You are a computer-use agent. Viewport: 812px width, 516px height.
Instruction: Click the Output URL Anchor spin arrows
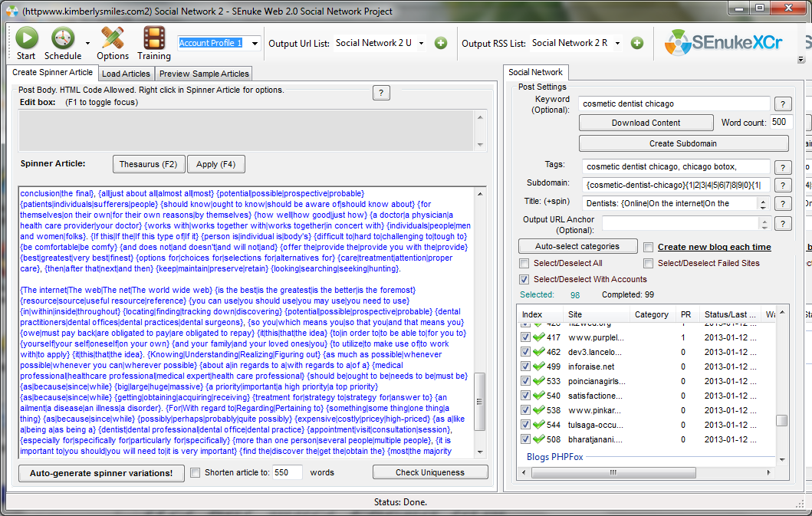point(764,224)
